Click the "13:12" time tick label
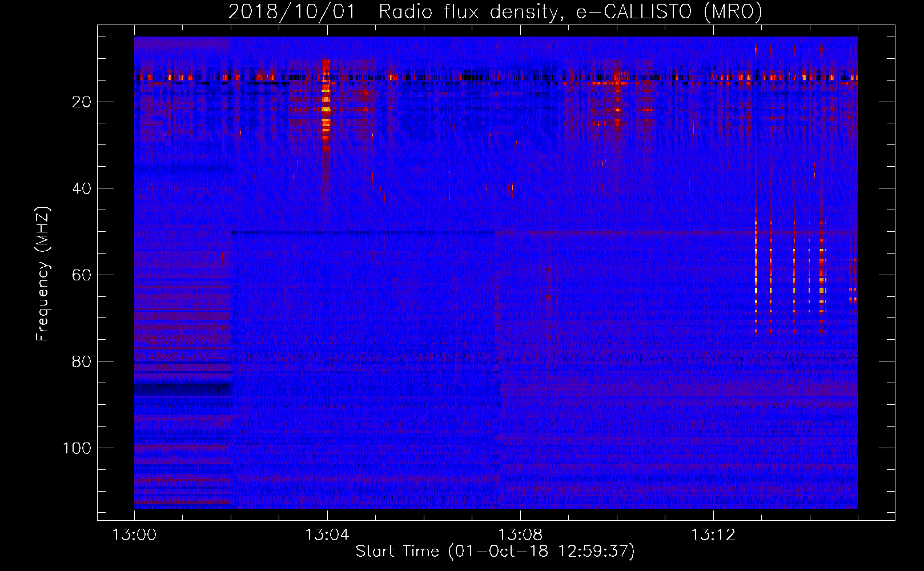The image size is (924, 571). 713,535
